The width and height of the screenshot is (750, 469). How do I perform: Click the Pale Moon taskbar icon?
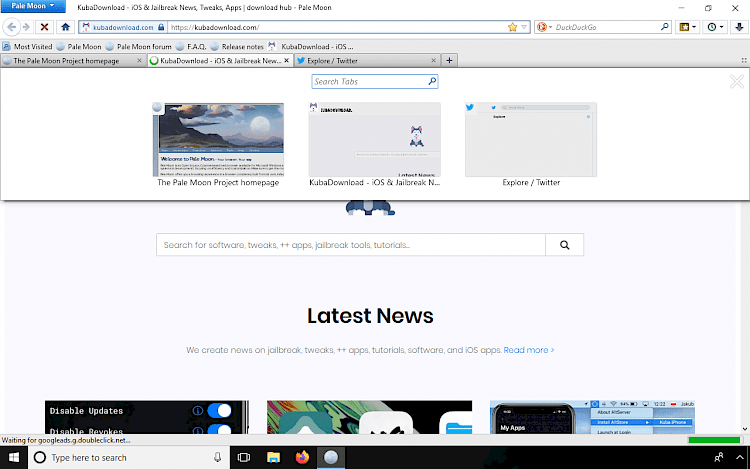tap(331, 458)
